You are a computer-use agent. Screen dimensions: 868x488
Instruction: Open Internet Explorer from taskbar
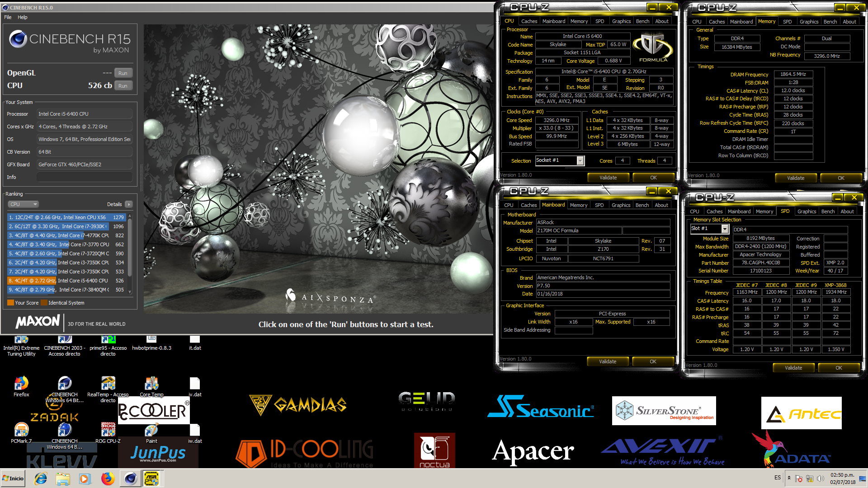[41, 479]
